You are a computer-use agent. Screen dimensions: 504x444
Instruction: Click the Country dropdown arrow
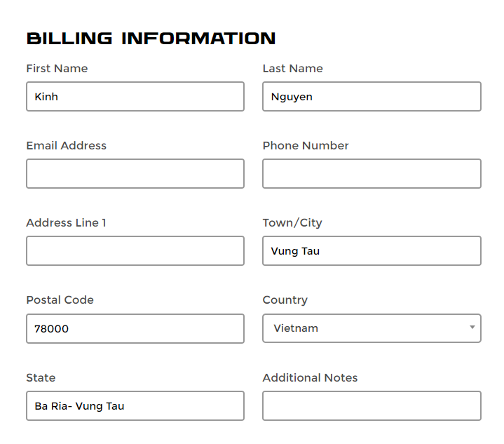click(472, 327)
